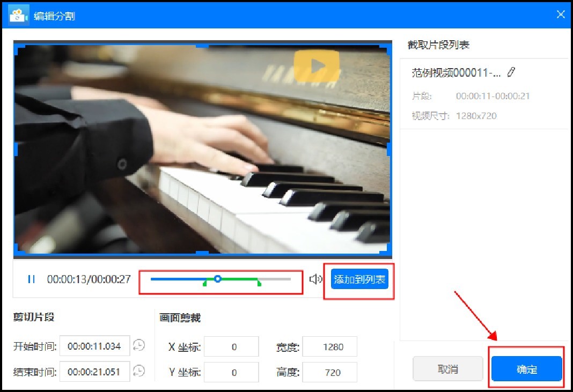Click the playhead circle on the timeline slider
The width and height of the screenshot is (573, 392).
[x=217, y=279]
